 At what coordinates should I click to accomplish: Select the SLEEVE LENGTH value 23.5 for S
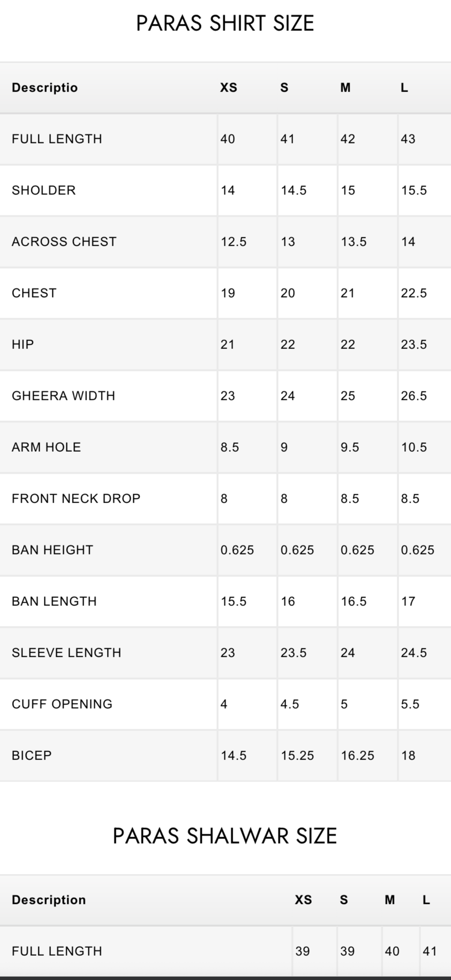[x=294, y=653]
